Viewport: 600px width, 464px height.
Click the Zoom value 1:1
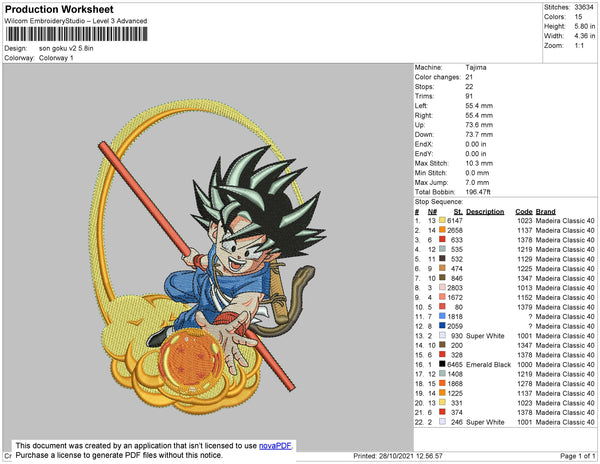pos(579,46)
